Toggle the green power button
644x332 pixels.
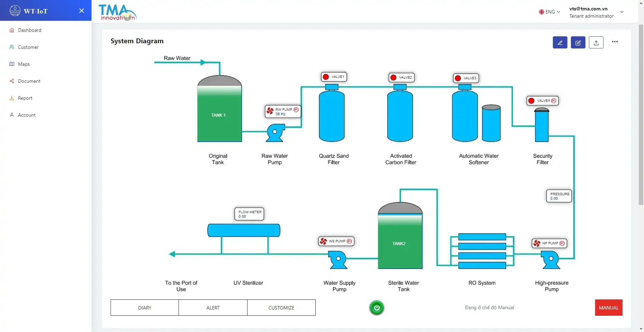[377, 308]
